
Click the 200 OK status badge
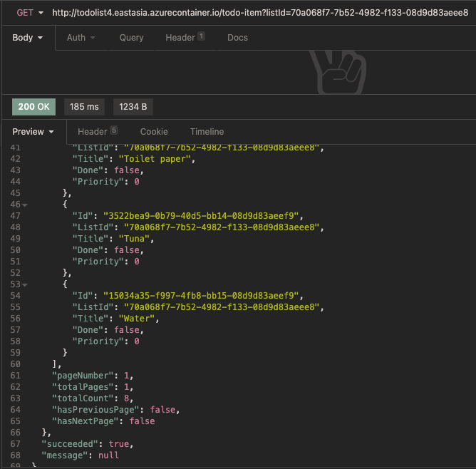pos(33,107)
